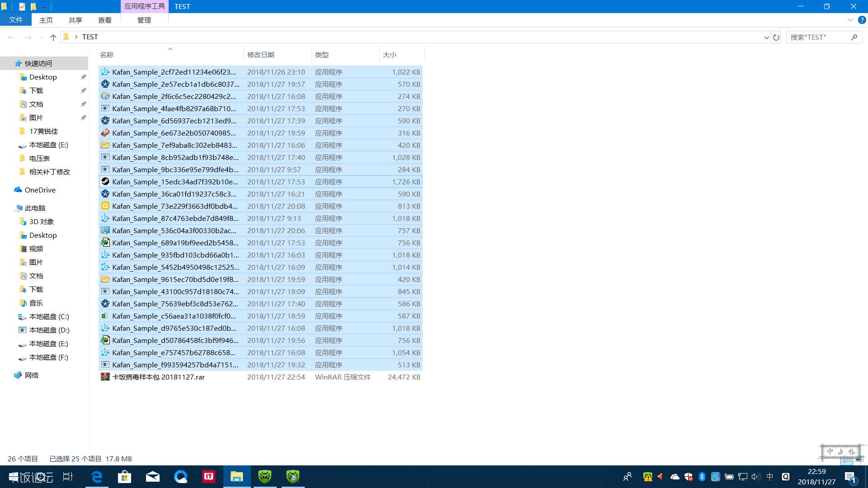Open the 文件 menu
868x488 pixels.
coord(16,20)
